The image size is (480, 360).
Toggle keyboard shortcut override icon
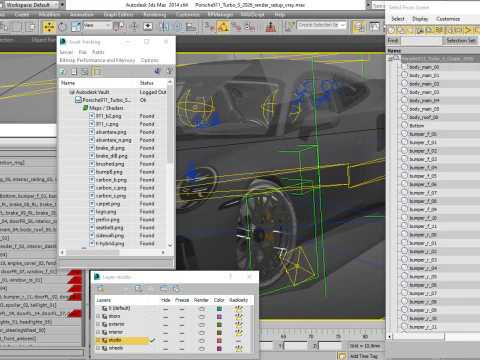(x=148, y=27)
